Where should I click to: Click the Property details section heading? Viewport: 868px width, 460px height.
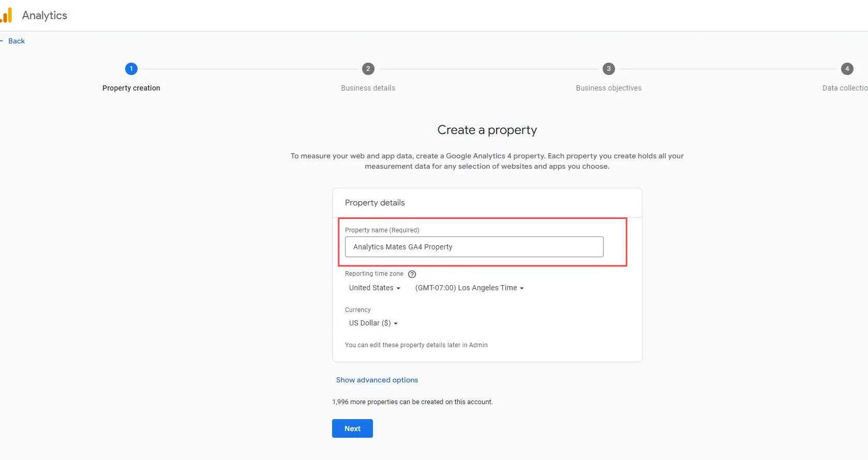pos(375,203)
